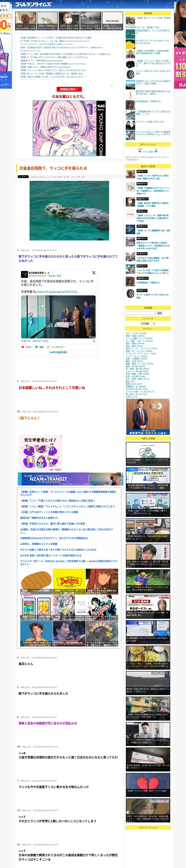Click the NZAM×TRANSIT banner ad
186x868 pixels.
pyautogui.click(x=70, y=479)
